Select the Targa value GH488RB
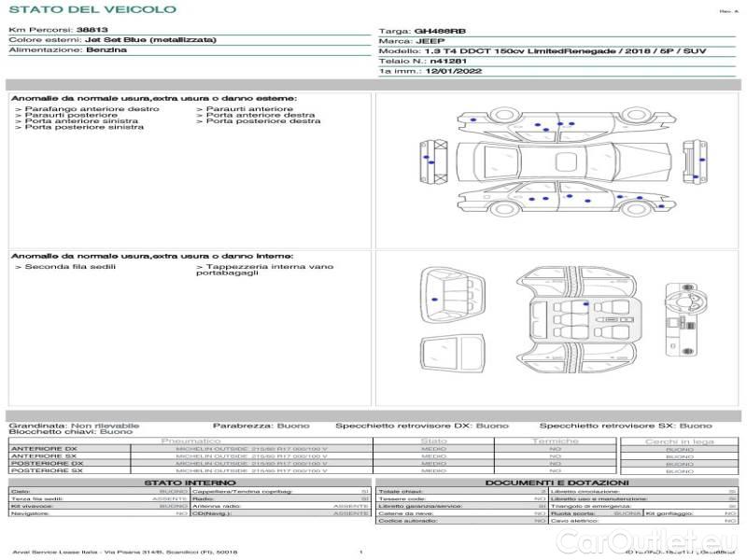Viewport: 747px width, 560px height. [440, 32]
